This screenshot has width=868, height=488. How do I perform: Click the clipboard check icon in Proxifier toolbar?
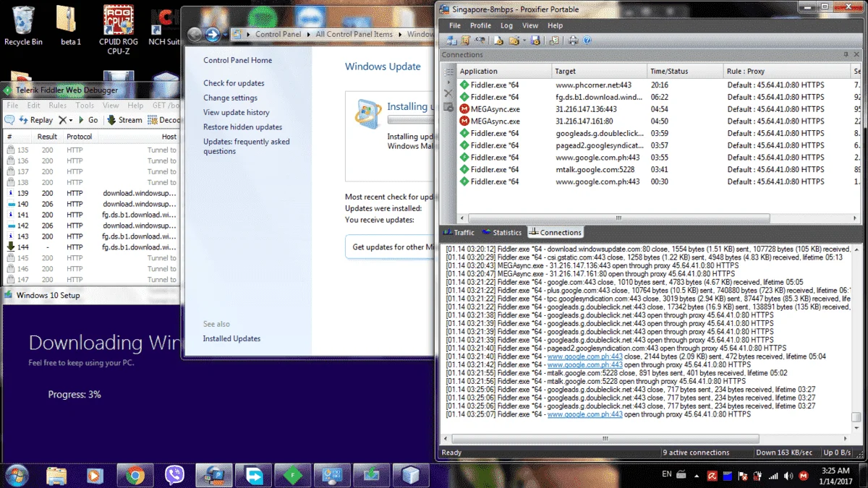(x=555, y=40)
